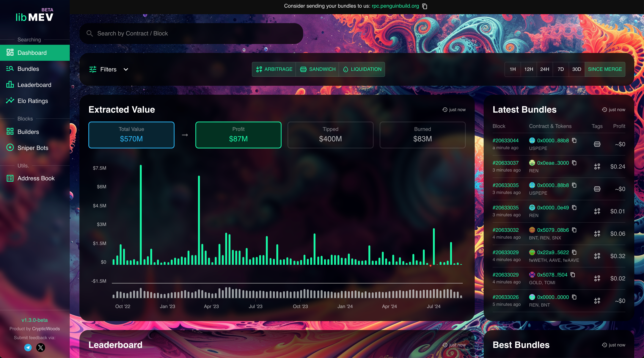This screenshot has height=358, width=644.
Task: Open the Dashboard page
Action: pyautogui.click(x=35, y=53)
